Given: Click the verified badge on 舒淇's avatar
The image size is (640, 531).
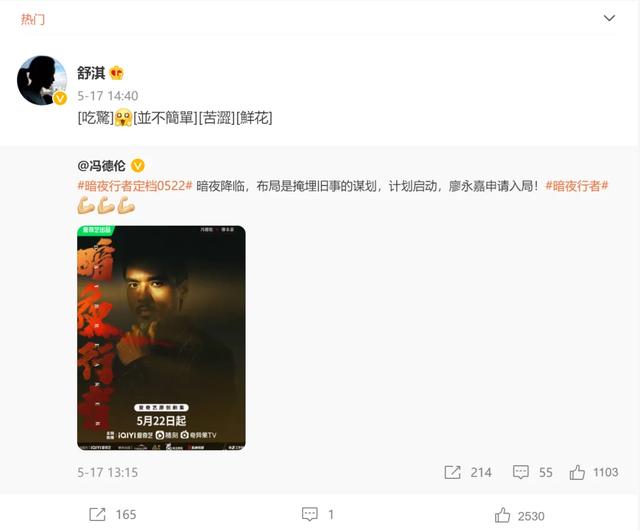Looking at the screenshot, I should coord(60,98).
